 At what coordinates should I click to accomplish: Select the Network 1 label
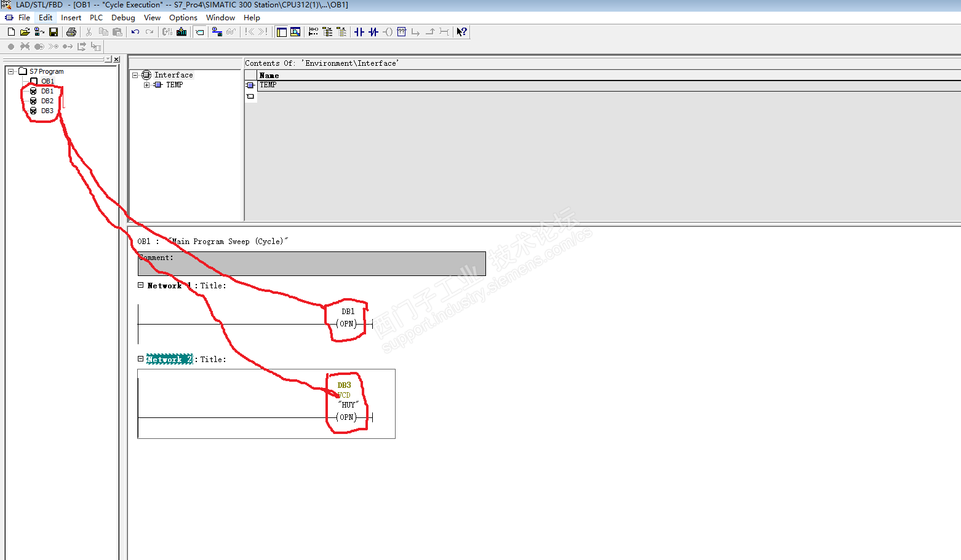[169, 285]
